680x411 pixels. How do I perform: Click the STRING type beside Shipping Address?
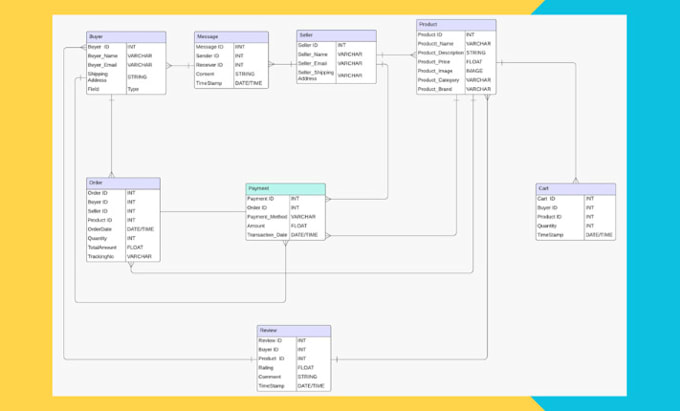(137, 77)
